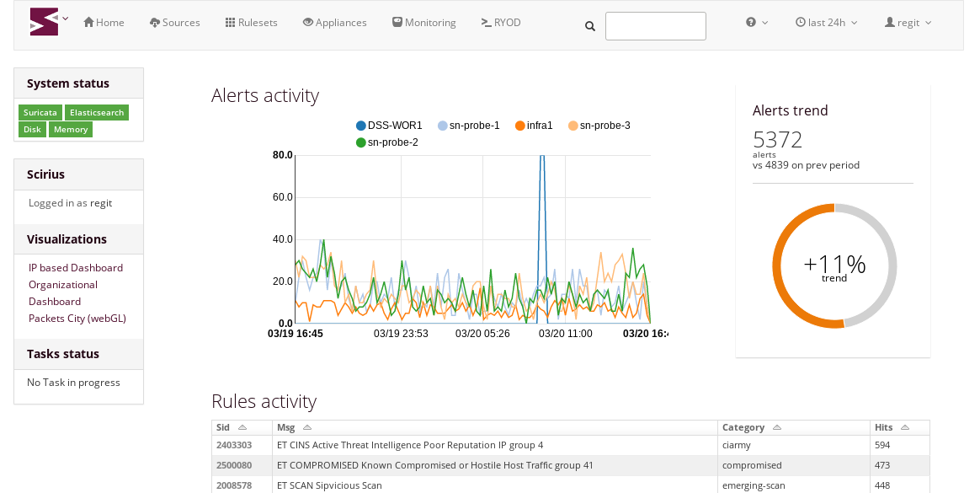
Task: Toggle the DSS-WOR1 legend series
Action: 389,125
